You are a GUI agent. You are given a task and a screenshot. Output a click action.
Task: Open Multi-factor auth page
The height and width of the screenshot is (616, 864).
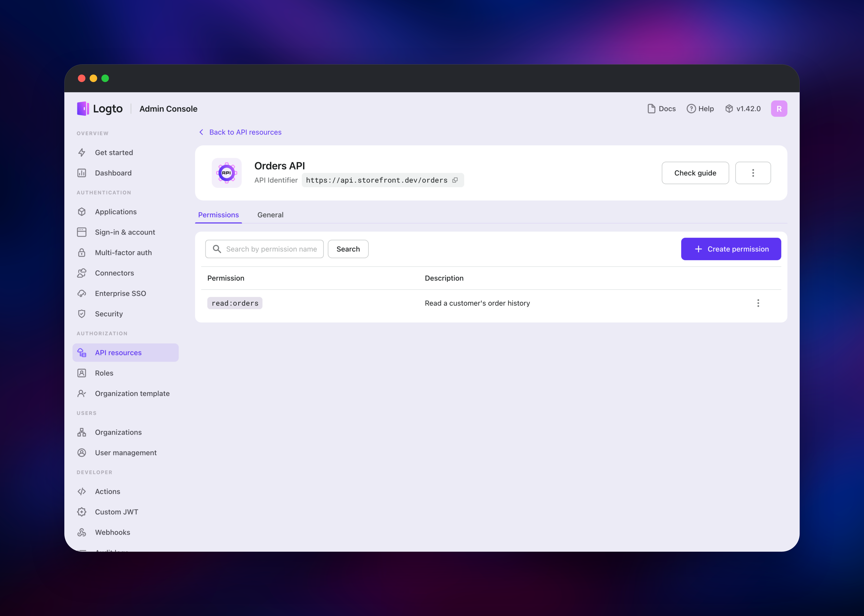126,253
